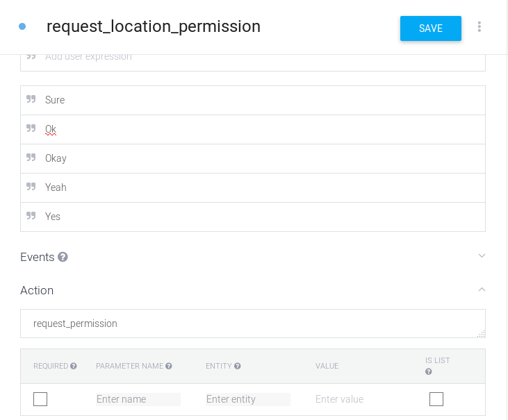Edit the request_permission action name field
The image size is (508, 420).
[250, 324]
